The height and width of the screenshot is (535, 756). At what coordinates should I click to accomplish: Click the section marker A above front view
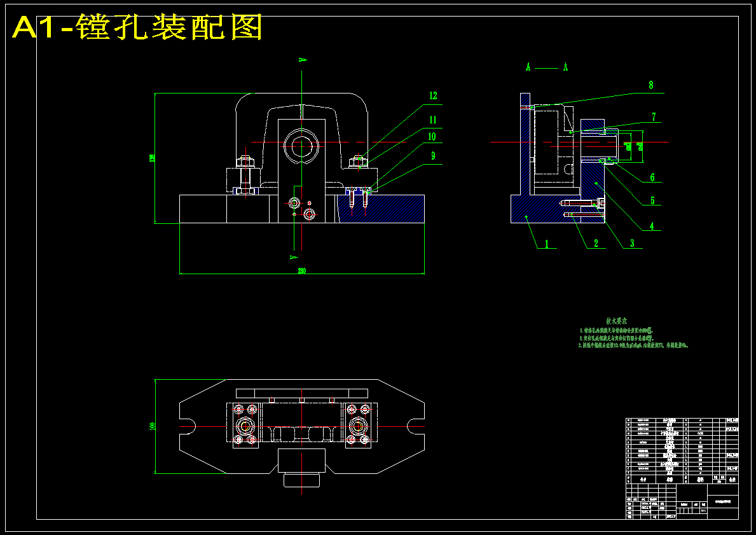pyautogui.click(x=302, y=60)
